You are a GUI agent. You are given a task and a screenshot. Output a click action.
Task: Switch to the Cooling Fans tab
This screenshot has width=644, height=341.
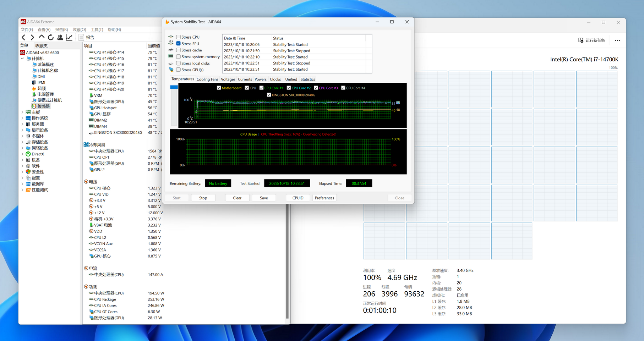pos(207,79)
